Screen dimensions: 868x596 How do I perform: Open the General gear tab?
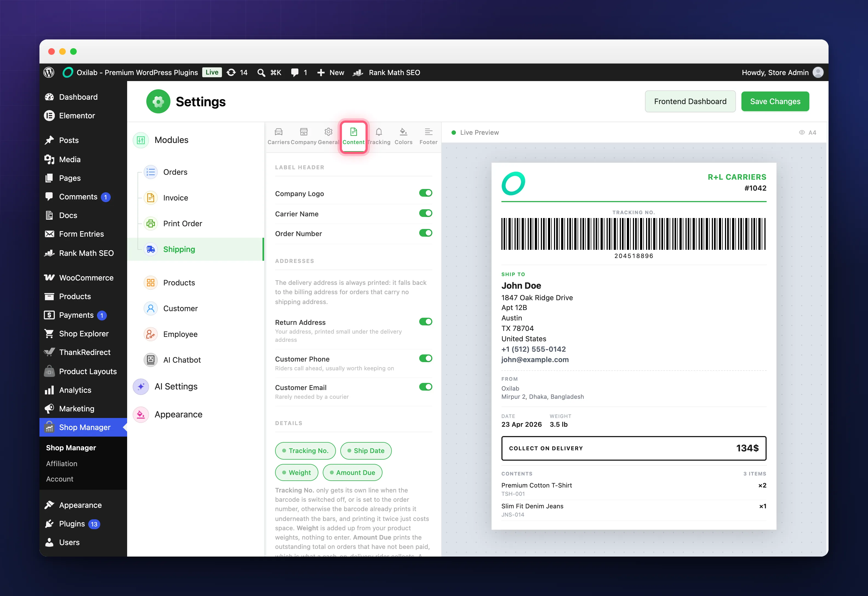(x=328, y=136)
